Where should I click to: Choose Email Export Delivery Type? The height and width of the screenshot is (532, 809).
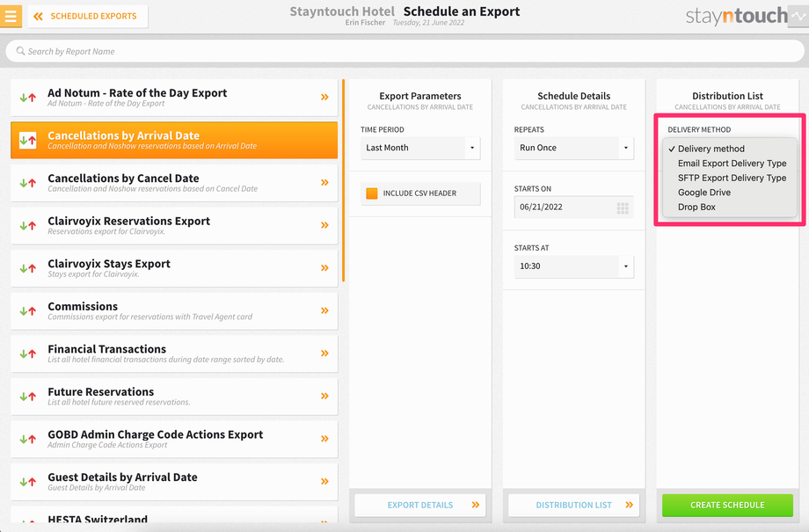[730, 163]
